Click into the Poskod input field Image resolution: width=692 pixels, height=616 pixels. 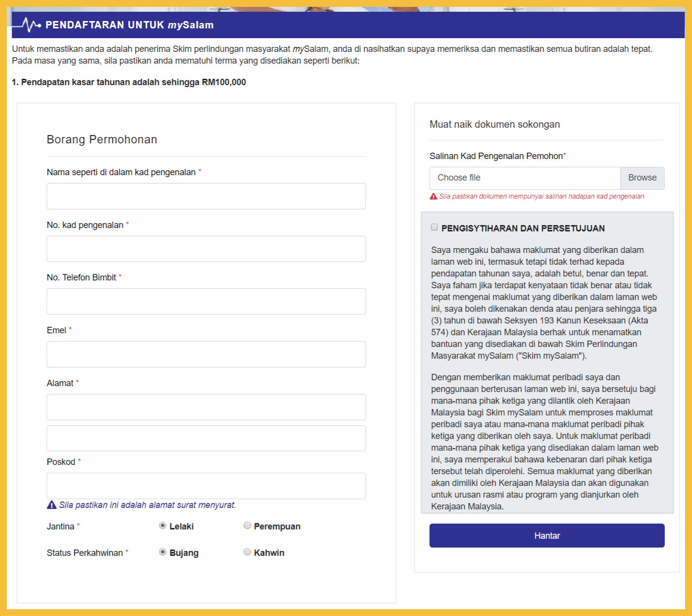pyautogui.click(x=206, y=486)
